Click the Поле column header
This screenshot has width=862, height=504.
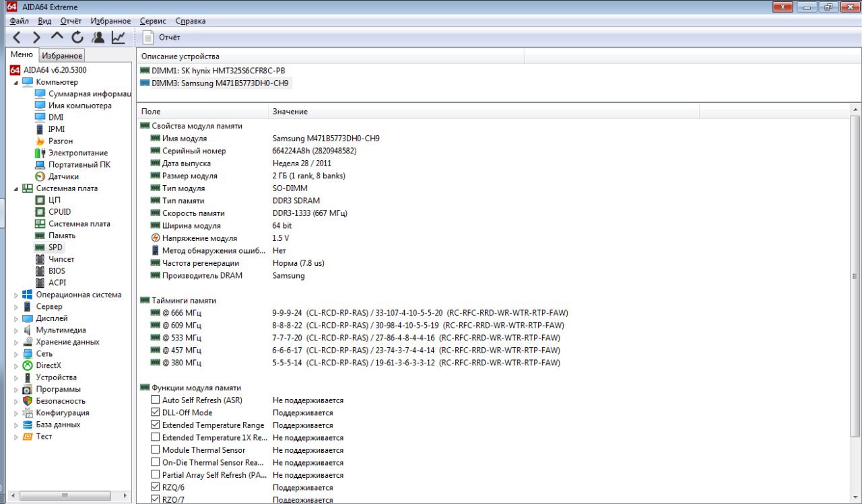(201, 111)
